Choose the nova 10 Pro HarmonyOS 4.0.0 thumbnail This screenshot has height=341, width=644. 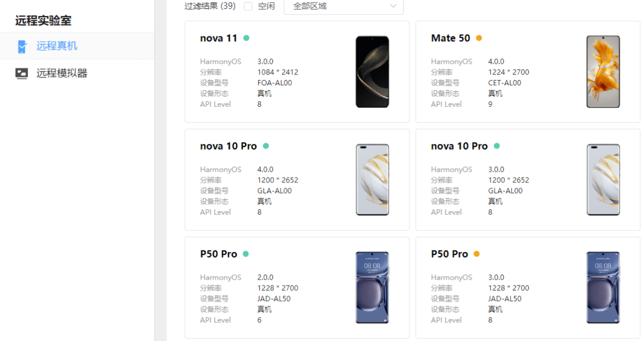click(x=372, y=179)
